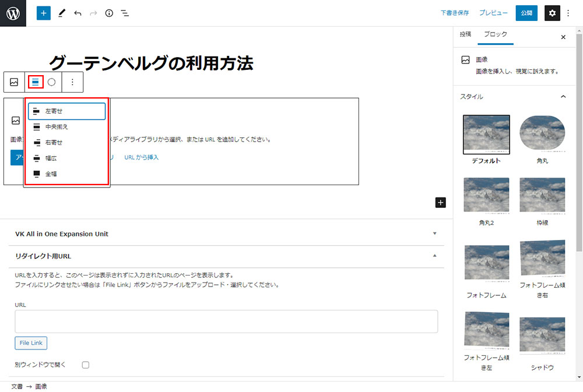
Task: Expand VK All in One Expansion Unit
Action: click(434, 234)
